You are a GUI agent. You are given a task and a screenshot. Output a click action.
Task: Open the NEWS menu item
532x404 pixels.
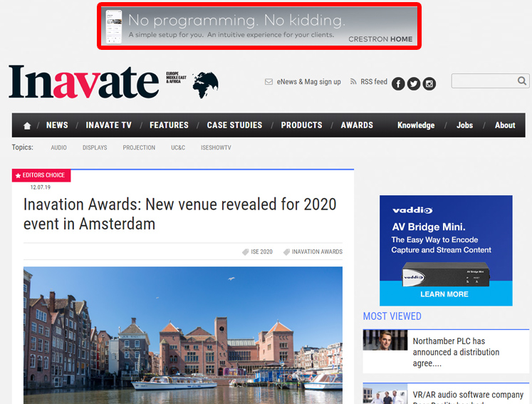pyautogui.click(x=57, y=125)
